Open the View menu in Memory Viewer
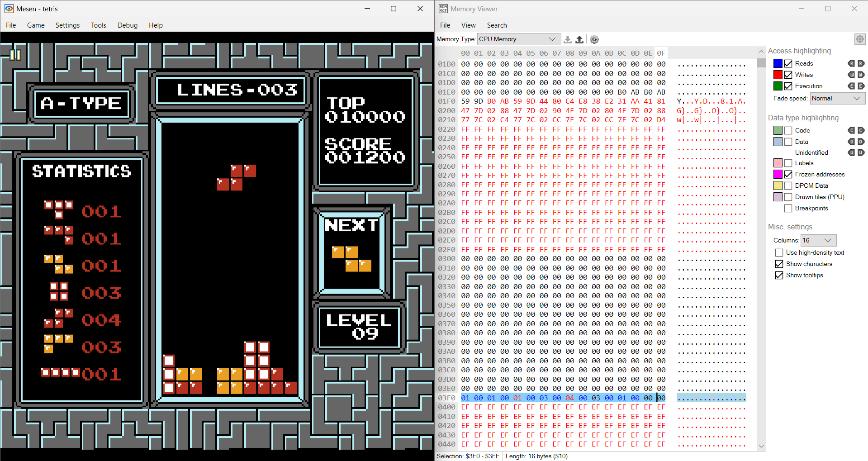The width and height of the screenshot is (868, 461). tap(469, 25)
